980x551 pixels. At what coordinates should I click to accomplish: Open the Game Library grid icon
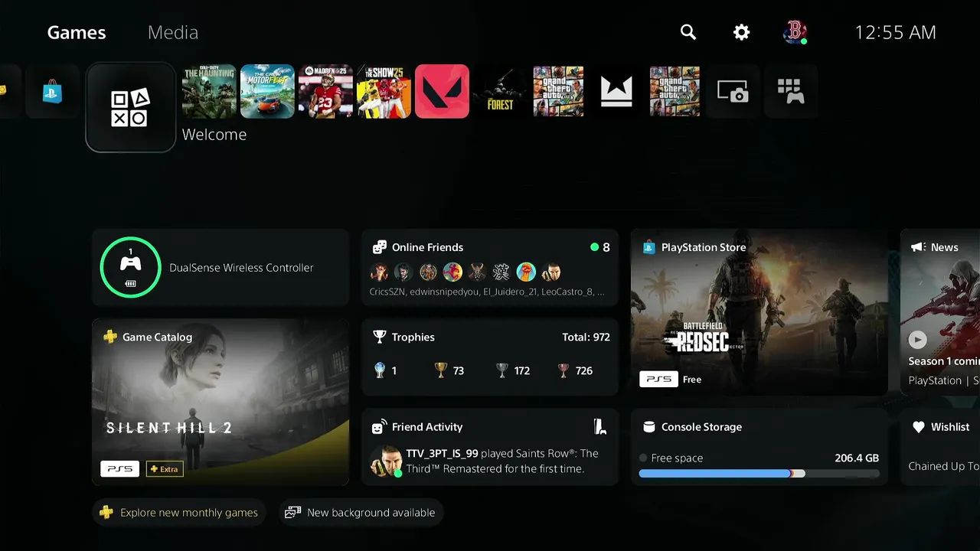[791, 91]
